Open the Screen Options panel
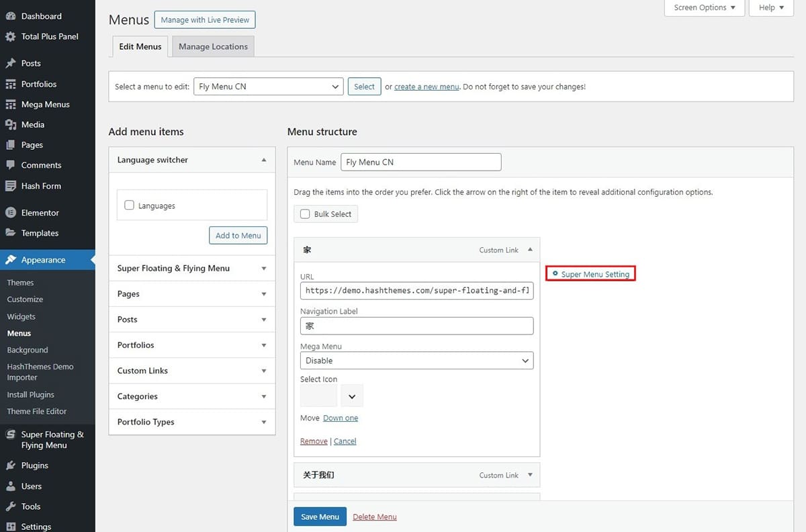Image resolution: width=806 pixels, height=532 pixels. click(x=705, y=7)
